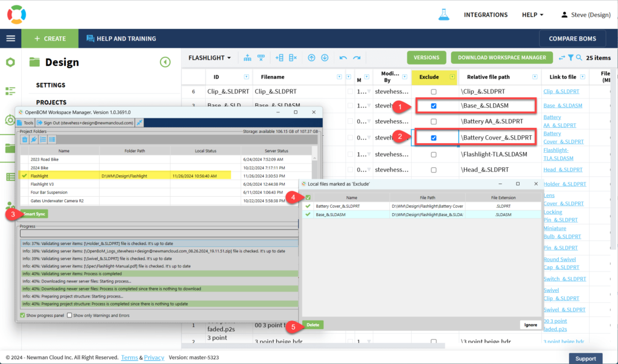The image size is (618, 364).
Task: Toggle Exclude for Flashlight-TLA.SLDASM row
Action: [433, 155]
